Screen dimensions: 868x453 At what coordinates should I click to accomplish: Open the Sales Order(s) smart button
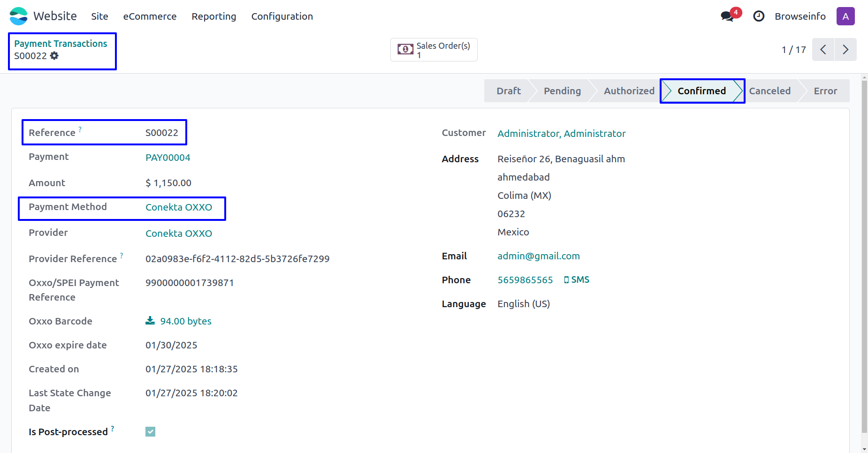(x=434, y=50)
